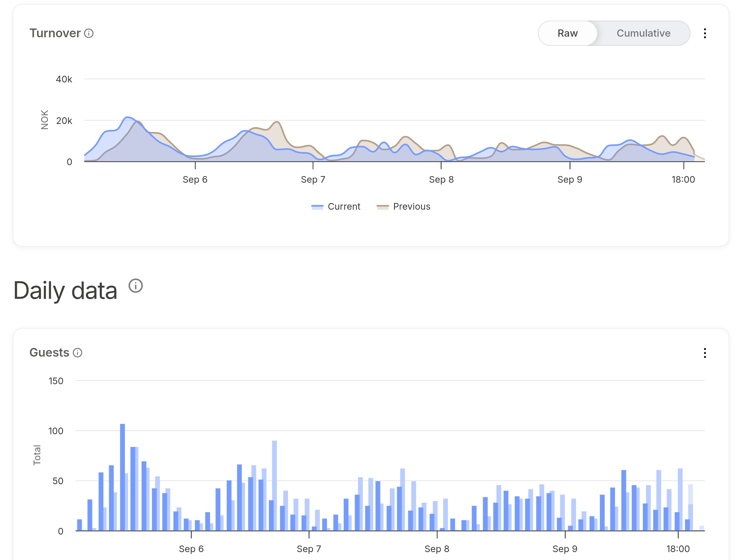Toggle the Current series in legend
The width and height of the screenshot is (742, 560).
click(x=336, y=207)
